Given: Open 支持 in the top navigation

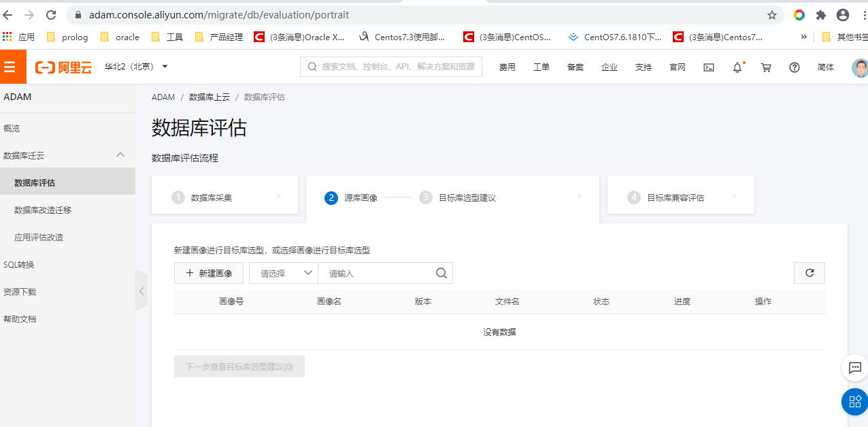Looking at the screenshot, I should point(644,67).
